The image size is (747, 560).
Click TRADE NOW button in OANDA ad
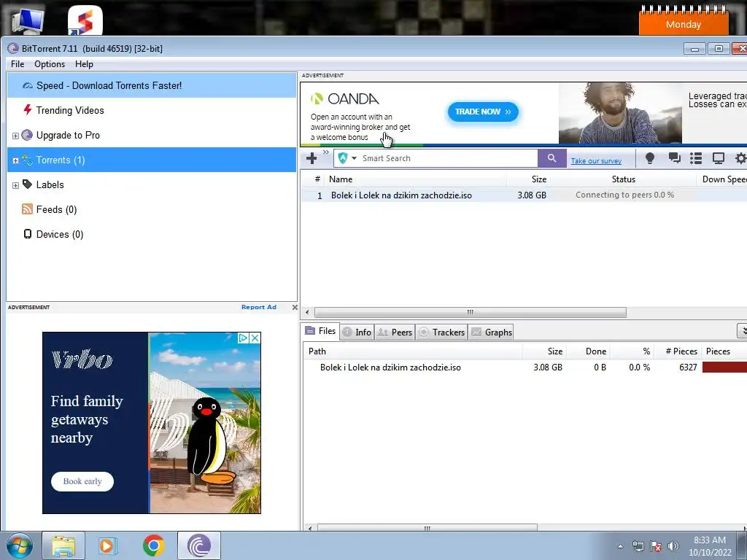click(x=483, y=112)
